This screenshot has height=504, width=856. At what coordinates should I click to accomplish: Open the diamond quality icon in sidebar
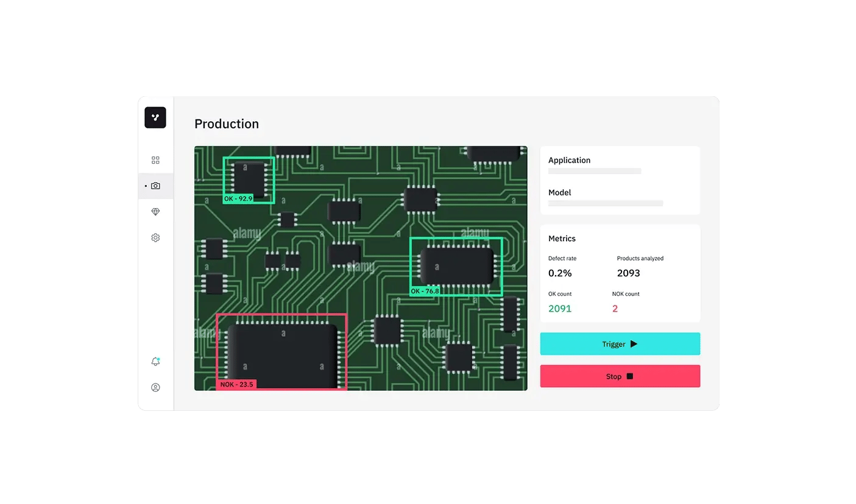coord(155,211)
